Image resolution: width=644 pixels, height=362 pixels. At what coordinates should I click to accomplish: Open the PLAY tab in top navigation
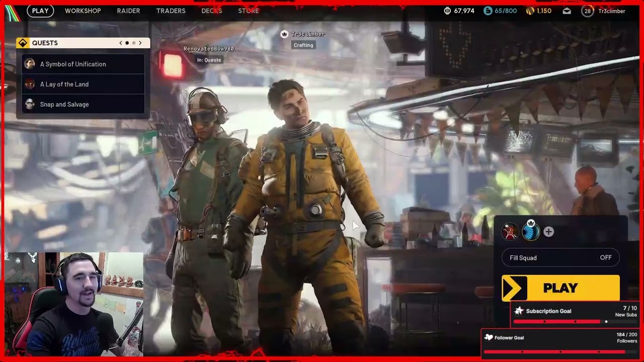coord(40,11)
